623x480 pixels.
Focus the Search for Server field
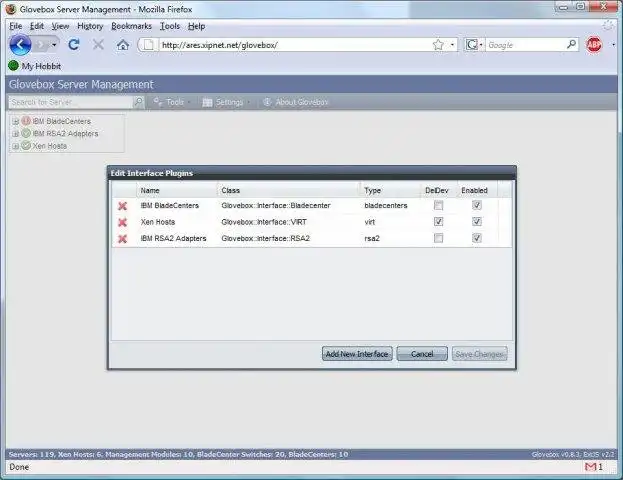[x=72, y=102]
